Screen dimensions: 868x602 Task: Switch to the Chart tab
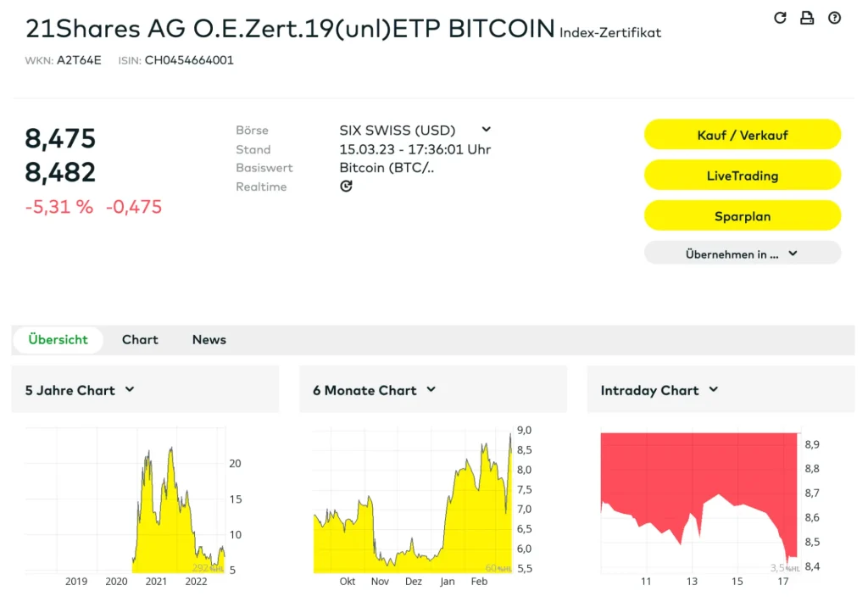pos(140,340)
